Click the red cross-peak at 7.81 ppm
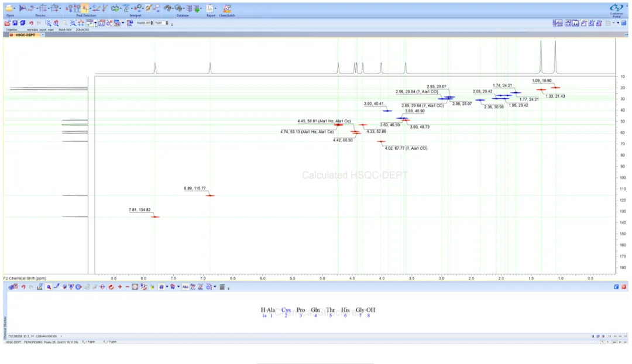Image resolution: width=632 pixels, height=364 pixels. coord(155,217)
